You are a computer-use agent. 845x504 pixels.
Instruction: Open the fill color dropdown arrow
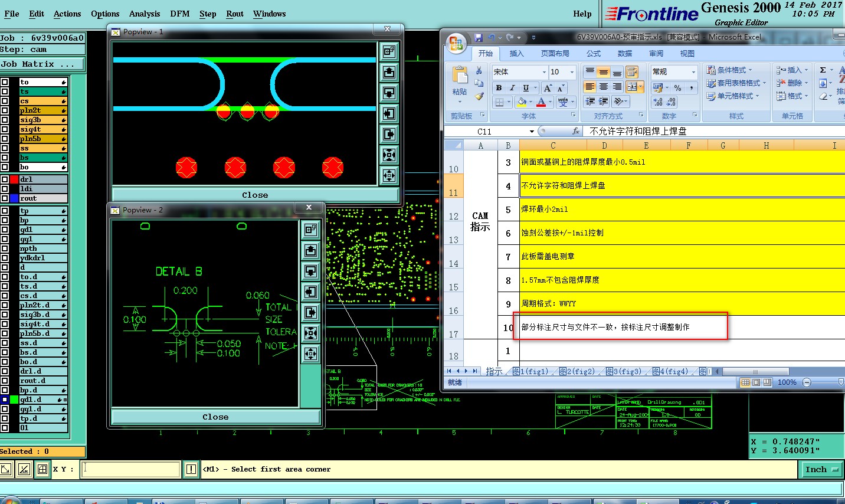coord(531,102)
